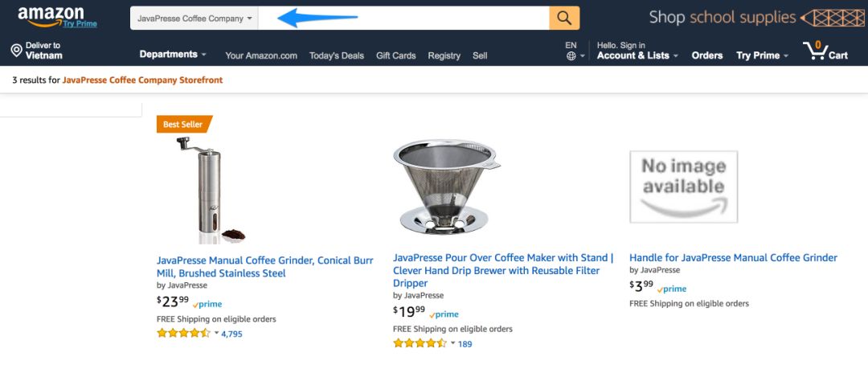Image resolution: width=868 pixels, height=365 pixels.
Task: Open Today's Deals page
Action: 337,55
